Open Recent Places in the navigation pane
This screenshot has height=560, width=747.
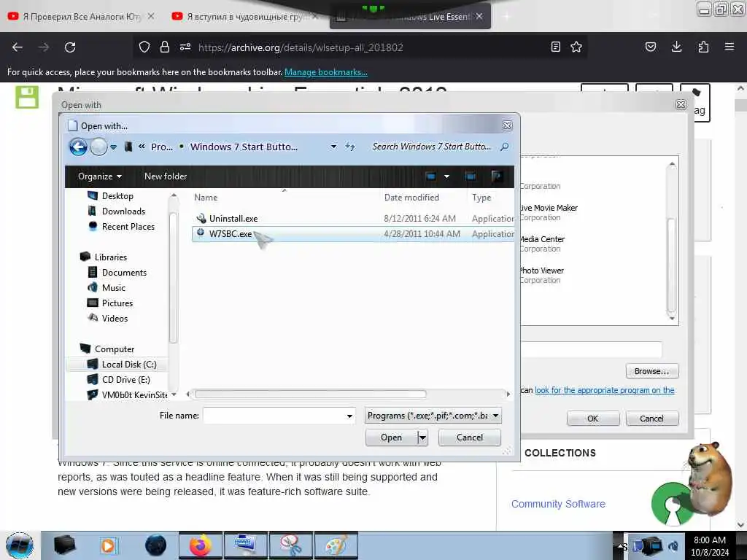(x=128, y=226)
